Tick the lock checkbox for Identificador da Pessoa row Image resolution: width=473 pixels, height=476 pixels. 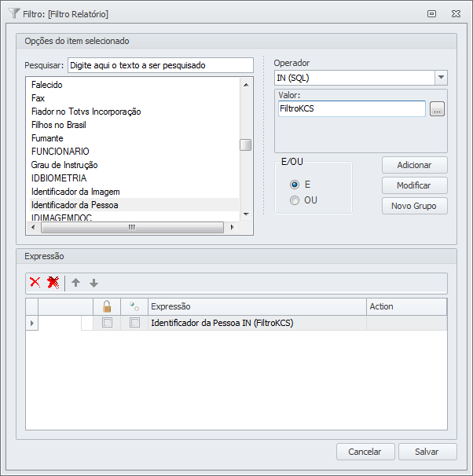(x=107, y=322)
